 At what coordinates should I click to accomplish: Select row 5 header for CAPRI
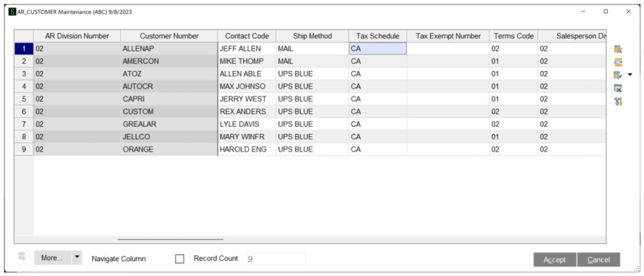tap(24, 99)
